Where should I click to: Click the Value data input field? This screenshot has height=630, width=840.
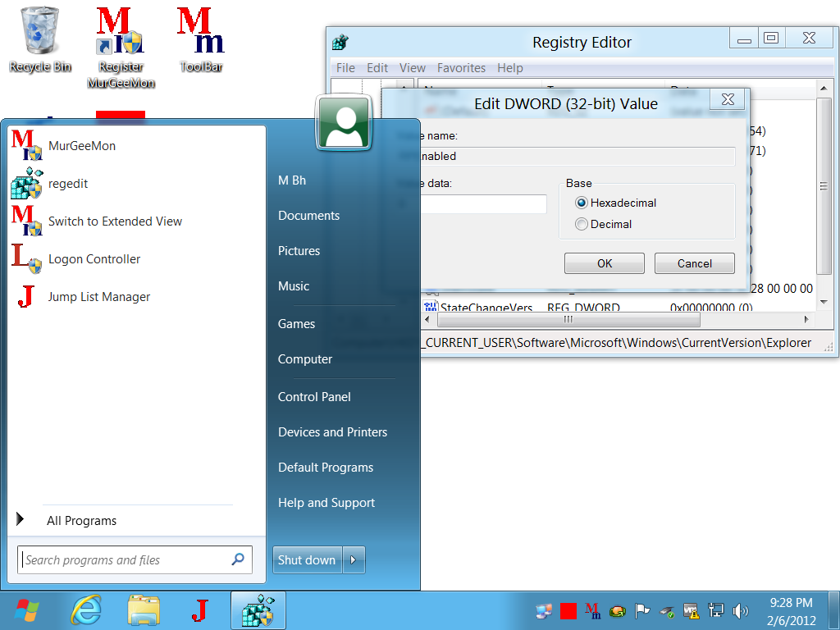point(484,204)
